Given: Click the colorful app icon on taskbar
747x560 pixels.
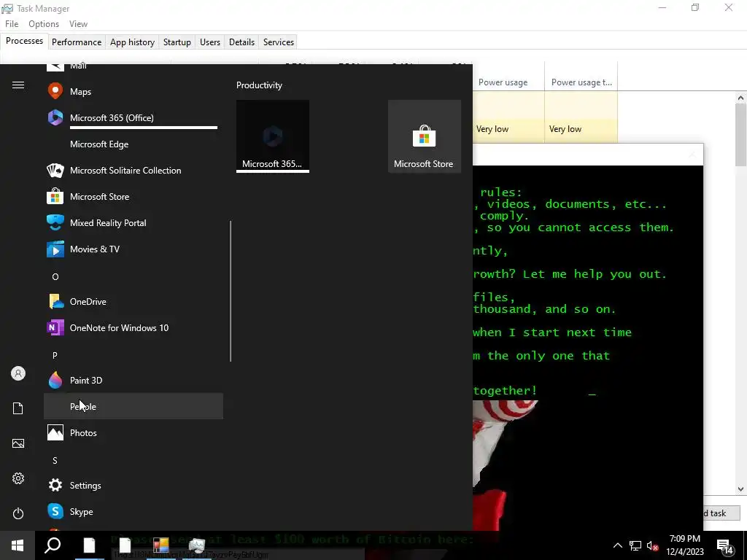Looking at the screenshot, I should click(x=161, y=545).
